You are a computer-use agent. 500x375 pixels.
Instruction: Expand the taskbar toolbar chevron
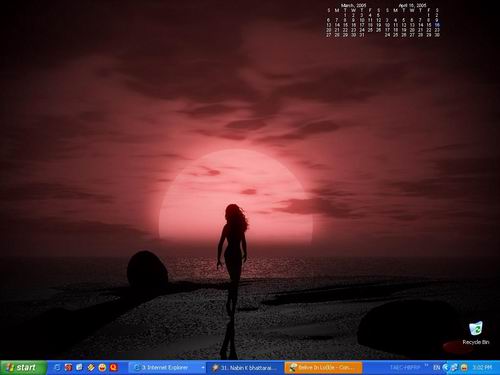click(x=426, y=365)
